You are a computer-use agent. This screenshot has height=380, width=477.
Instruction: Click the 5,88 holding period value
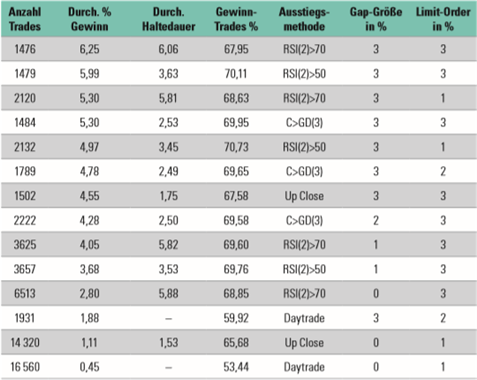(168, 294)
